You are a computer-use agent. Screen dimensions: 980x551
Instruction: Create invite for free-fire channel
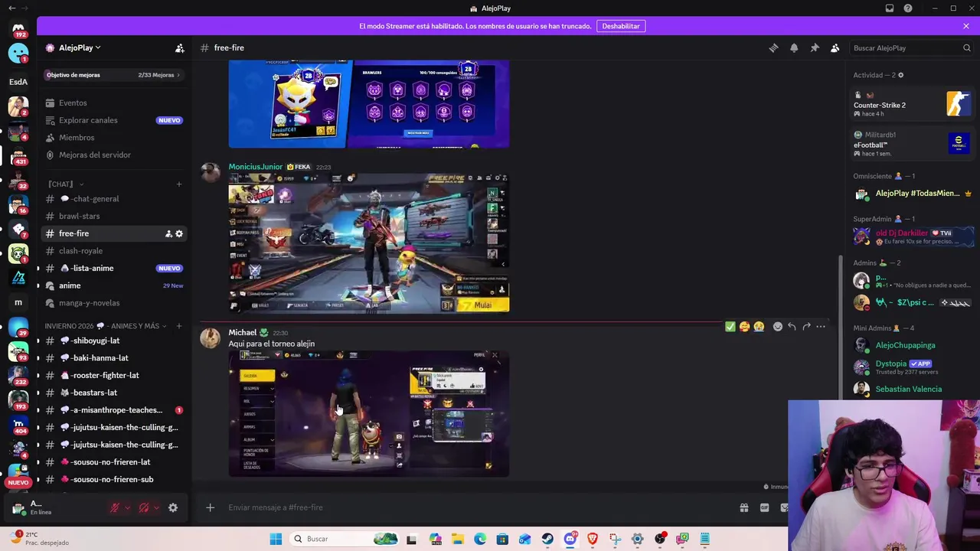click(x=168, y=233)
